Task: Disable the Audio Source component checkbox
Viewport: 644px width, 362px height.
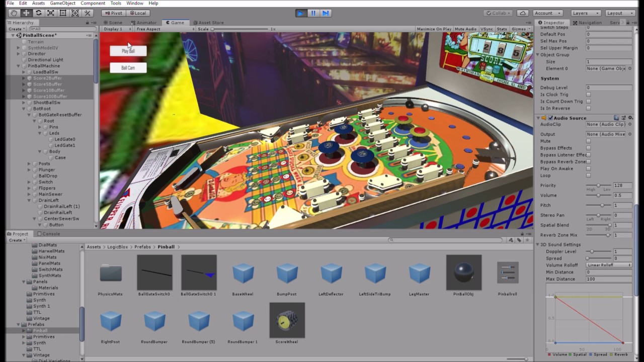Action: pos(550,118)
